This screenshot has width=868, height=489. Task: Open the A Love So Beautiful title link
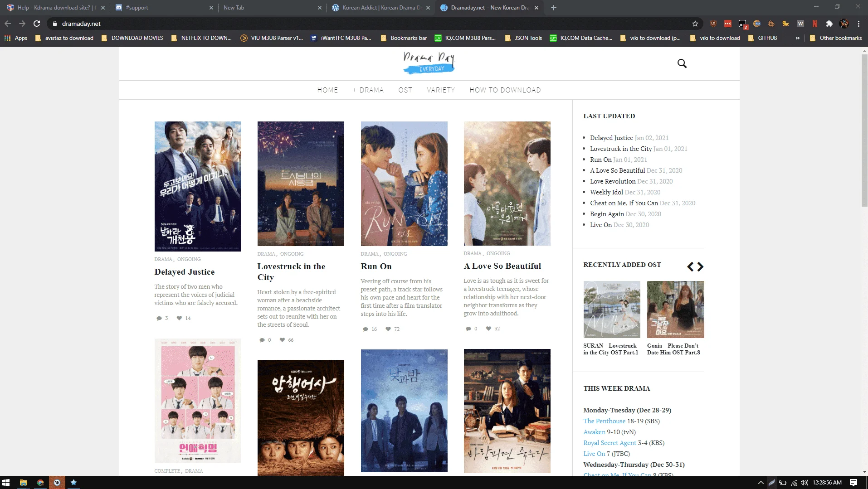coord(502,266)
